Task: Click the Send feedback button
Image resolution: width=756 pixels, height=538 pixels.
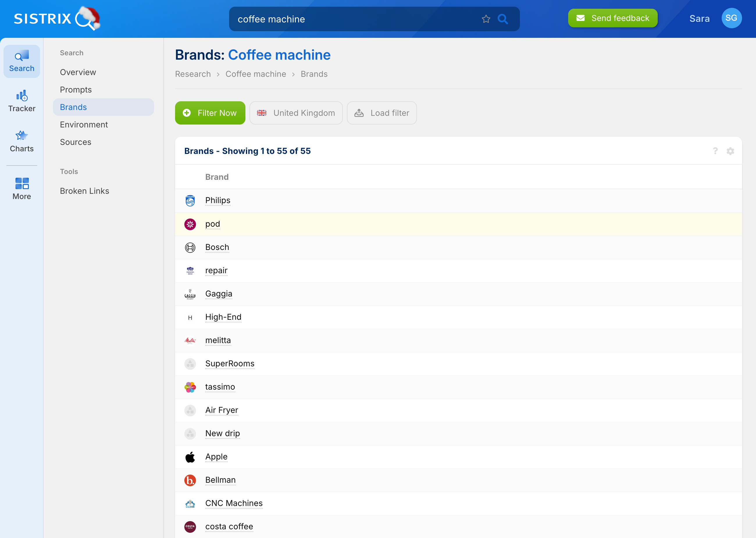Action: 612,18
